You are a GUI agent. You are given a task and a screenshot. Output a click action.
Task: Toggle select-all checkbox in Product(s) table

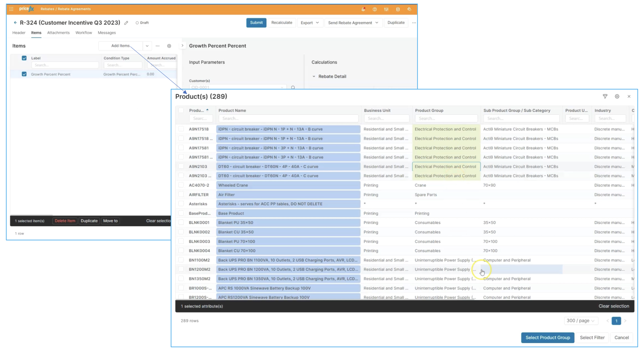pos(181,110)
